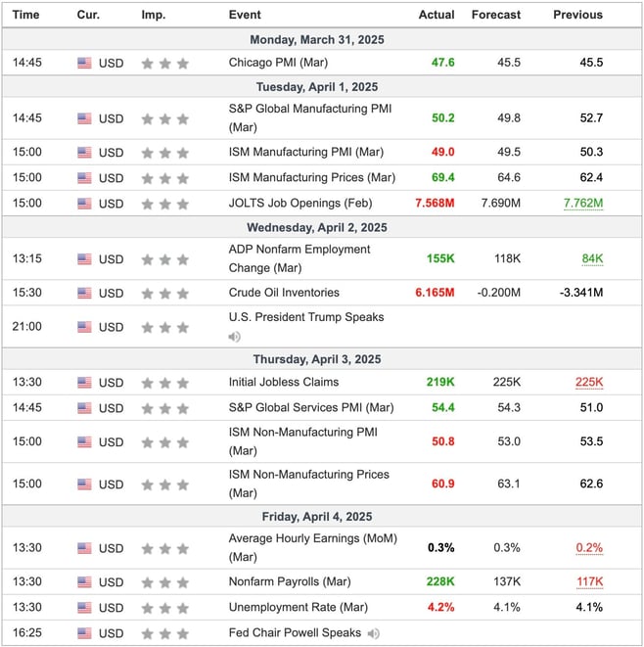Click previous value -3.341M for Crude Oil
Viewport: 644px width, 647px height.
[581, 293]
